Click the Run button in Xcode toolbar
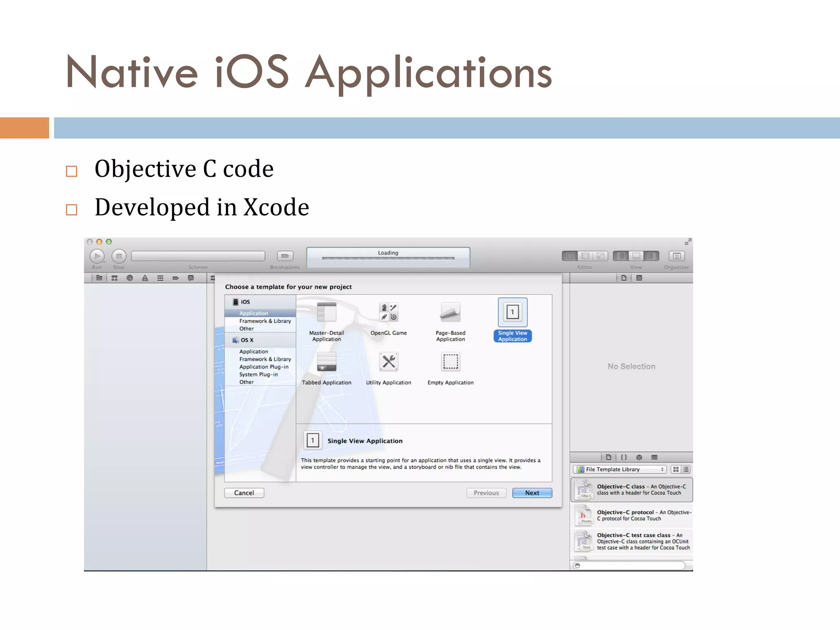 (97, 256)
